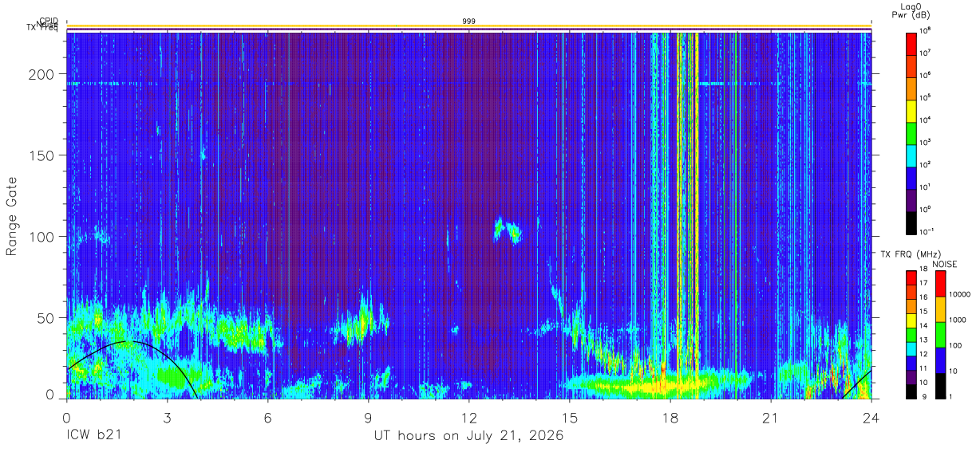Click the 10^8 label on the Pwr scale
The height and width of the screenshot is (452, 980).
tap(926, 31)
